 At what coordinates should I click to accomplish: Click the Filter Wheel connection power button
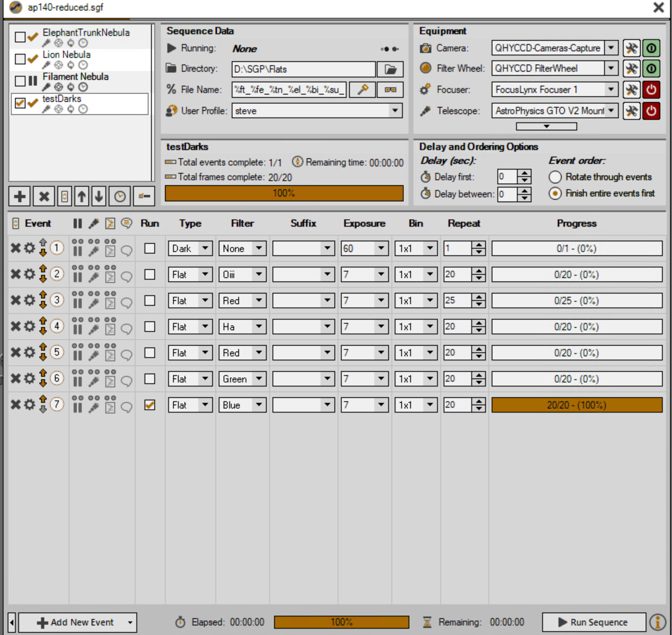(651, 69)
